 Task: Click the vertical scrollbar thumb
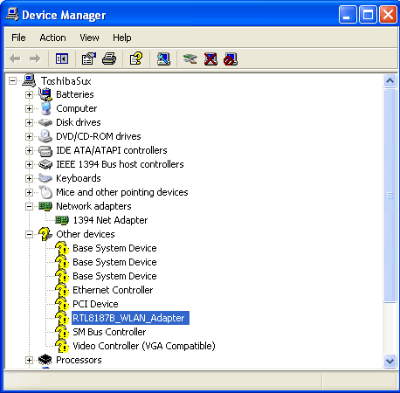(390, 196)
